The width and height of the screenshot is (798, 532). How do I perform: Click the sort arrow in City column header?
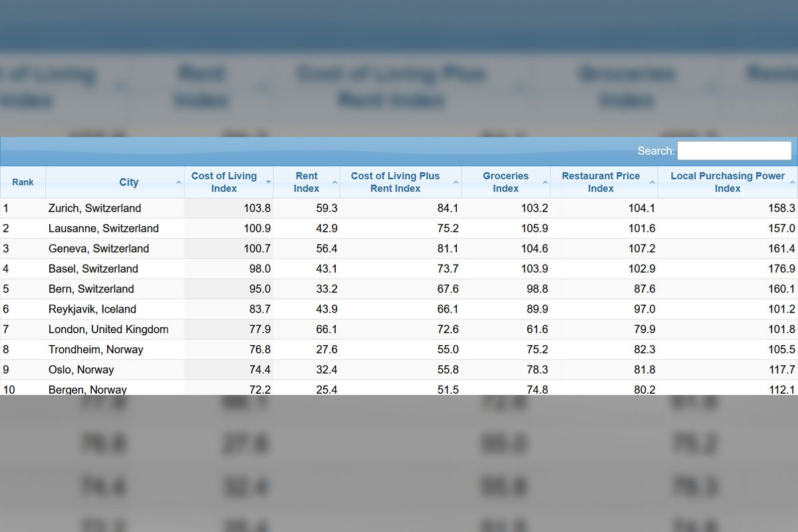coord(178,182)
